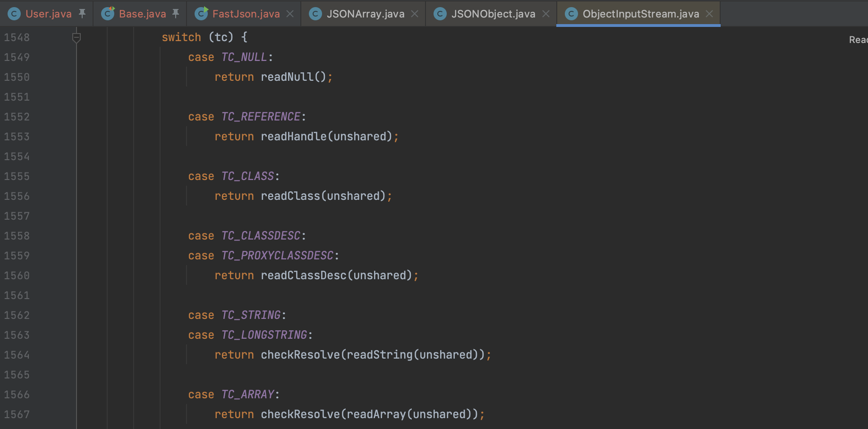
Task: Click the class icon on Base.java tab
Action: coord(108,13)
